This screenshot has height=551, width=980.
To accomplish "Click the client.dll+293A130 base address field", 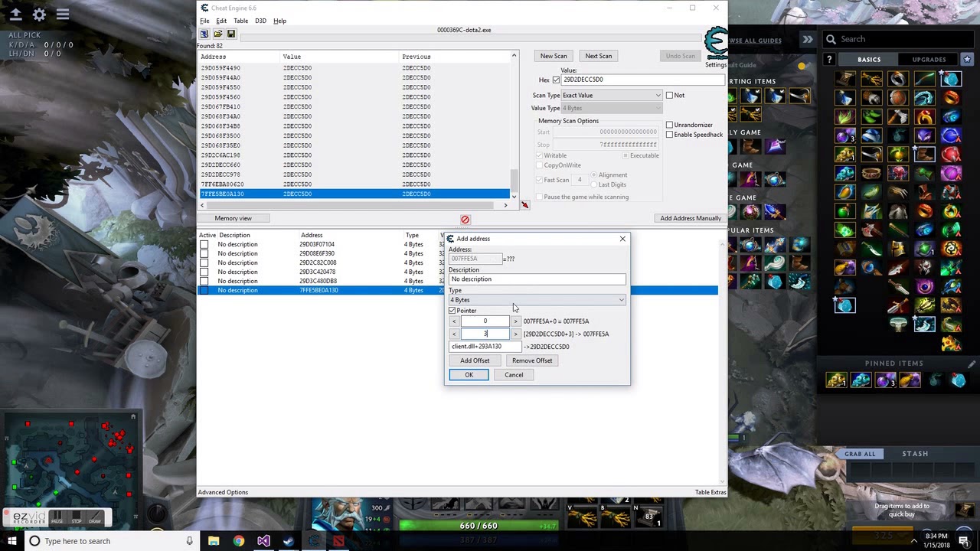I will pos(485,347).
